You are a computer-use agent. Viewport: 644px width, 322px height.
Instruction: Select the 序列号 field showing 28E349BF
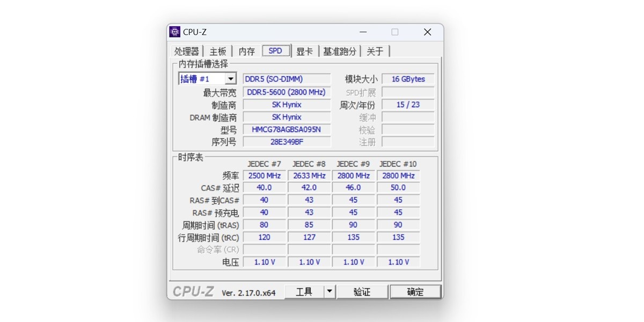pos(287,142)
